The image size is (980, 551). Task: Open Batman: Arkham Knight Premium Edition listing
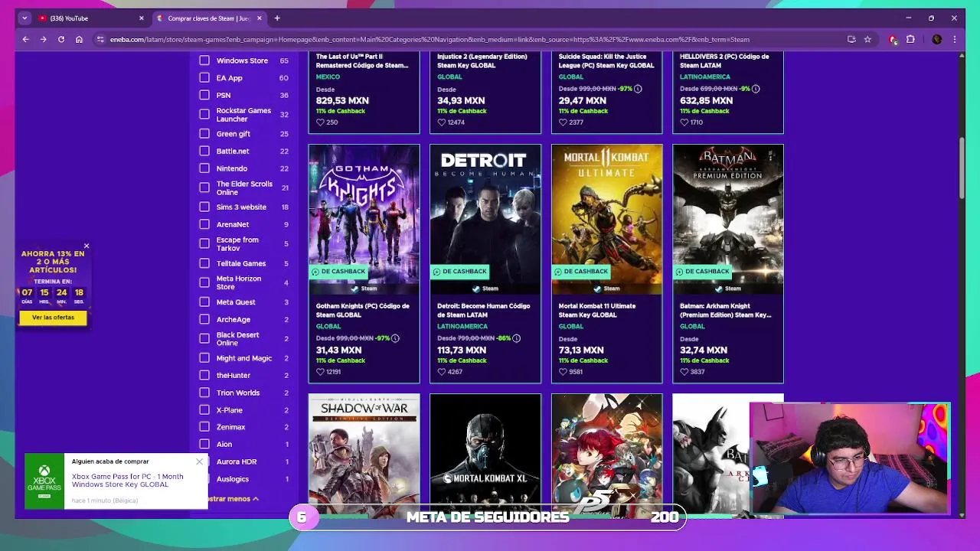725,310
